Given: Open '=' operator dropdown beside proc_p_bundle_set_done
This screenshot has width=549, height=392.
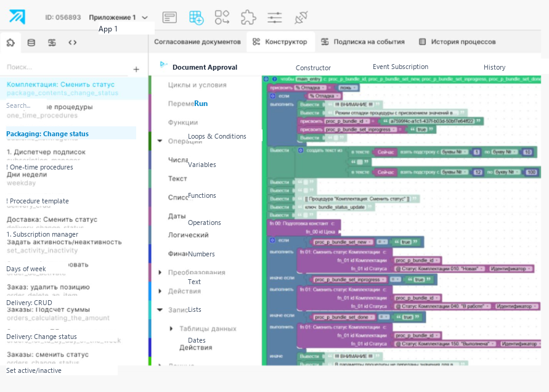Looking at the screenshot, I should pos(383,317).
